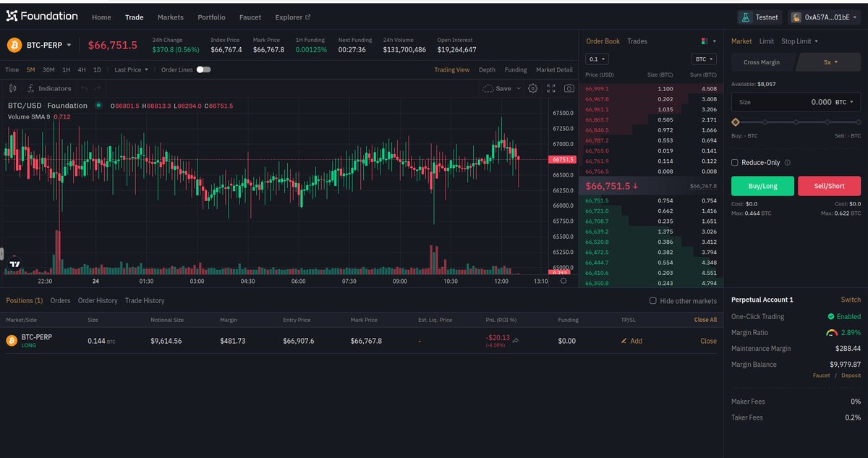The width and height of the screenshot is (868, 458).
Task: Click the margin ratio gauge icon
Action: [832, 332]
